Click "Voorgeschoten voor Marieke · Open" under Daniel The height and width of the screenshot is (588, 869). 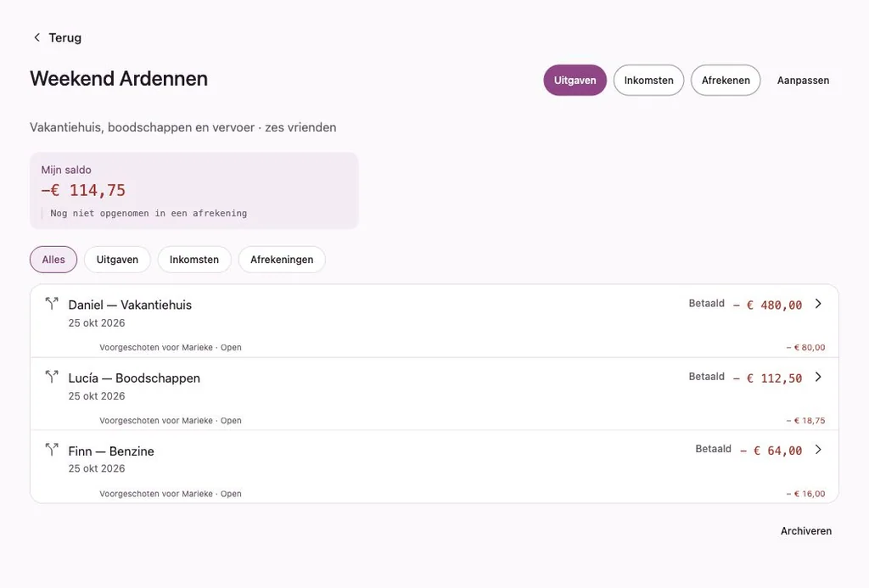[170, 348]
